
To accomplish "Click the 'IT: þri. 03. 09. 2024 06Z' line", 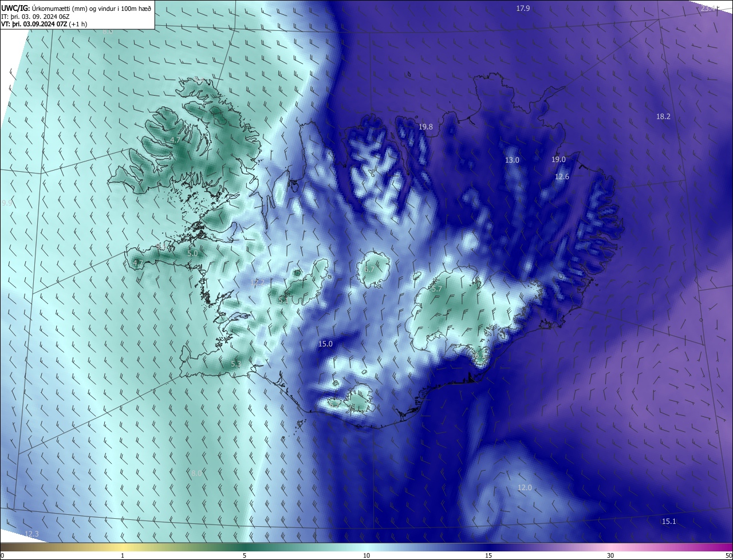I will tap(37, 17).
